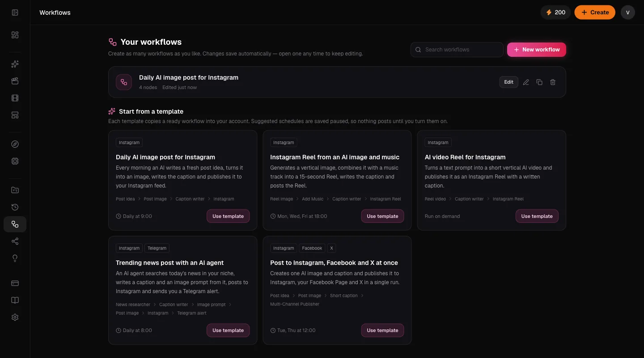
Task: Select the active Workflows icon in the sidebar
Action: point(15,224)
